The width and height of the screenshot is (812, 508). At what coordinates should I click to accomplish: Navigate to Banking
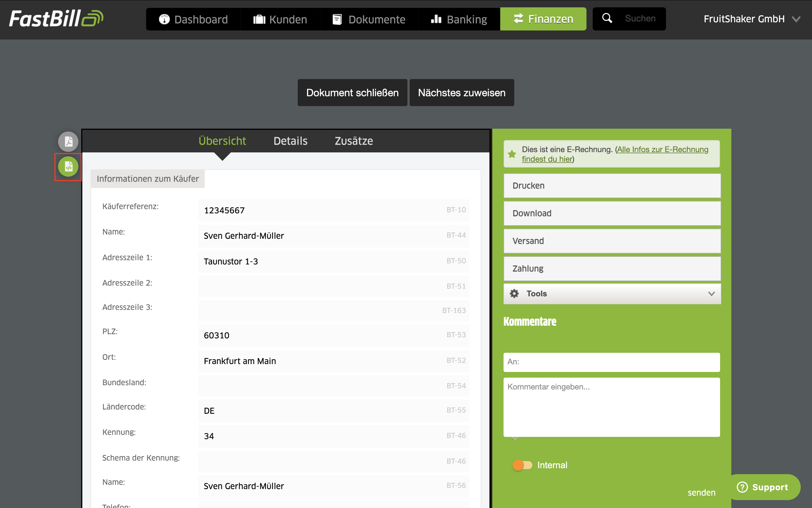[459, 19]
